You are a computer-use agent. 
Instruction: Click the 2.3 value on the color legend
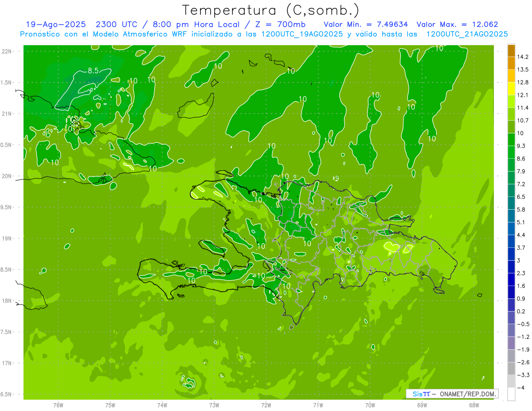(x=522, y=273)
